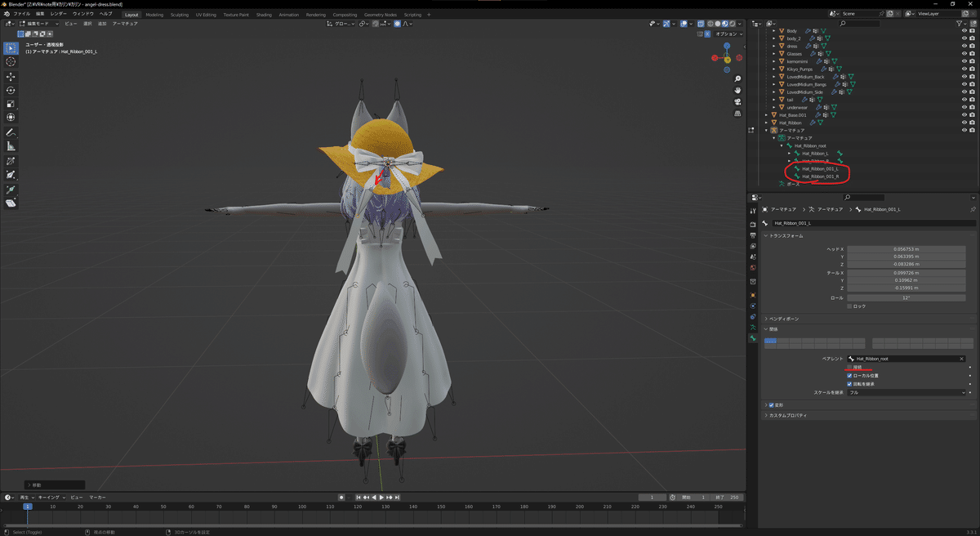Open the Scene properties tab
This screenshot has width=980, height=536.
(753, 257)
